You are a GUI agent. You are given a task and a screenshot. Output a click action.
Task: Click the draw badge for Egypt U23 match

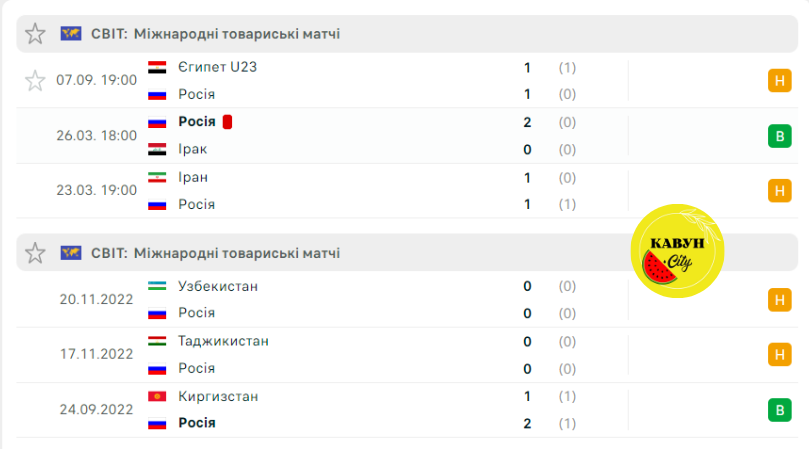780,81
